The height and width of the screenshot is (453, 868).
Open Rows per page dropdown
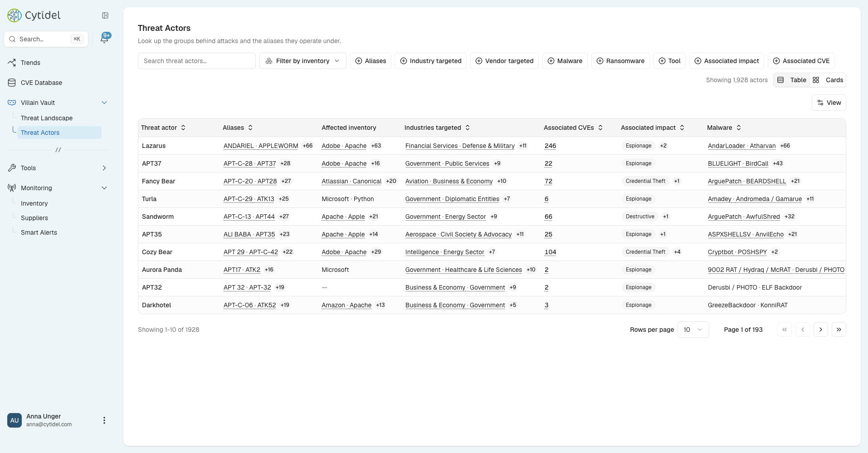[x=693, y=330]
